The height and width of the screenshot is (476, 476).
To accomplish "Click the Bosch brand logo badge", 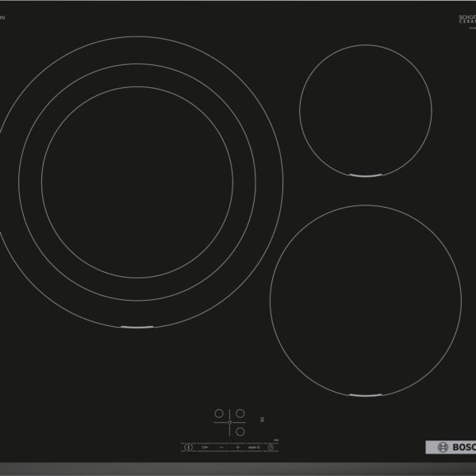I will click(x=451, y=446).
